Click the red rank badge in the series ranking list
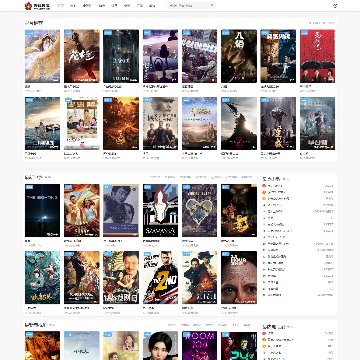This screenshot has height=360, width=360. 264,333
